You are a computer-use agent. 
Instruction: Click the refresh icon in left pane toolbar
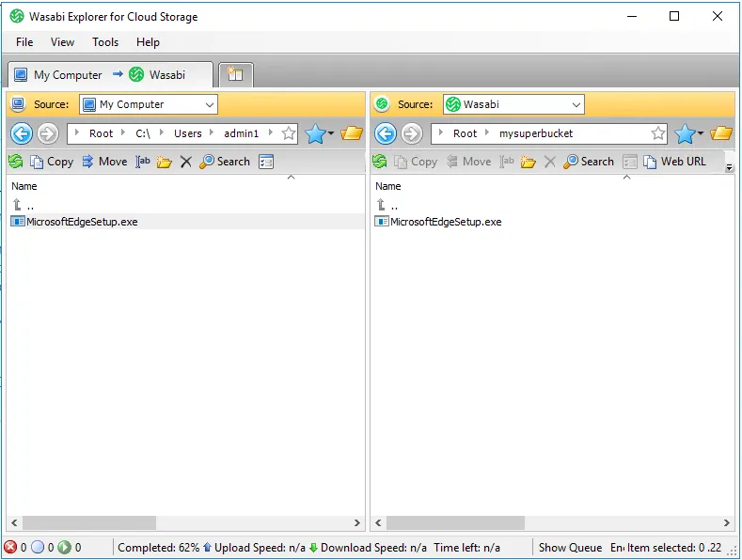16,162
